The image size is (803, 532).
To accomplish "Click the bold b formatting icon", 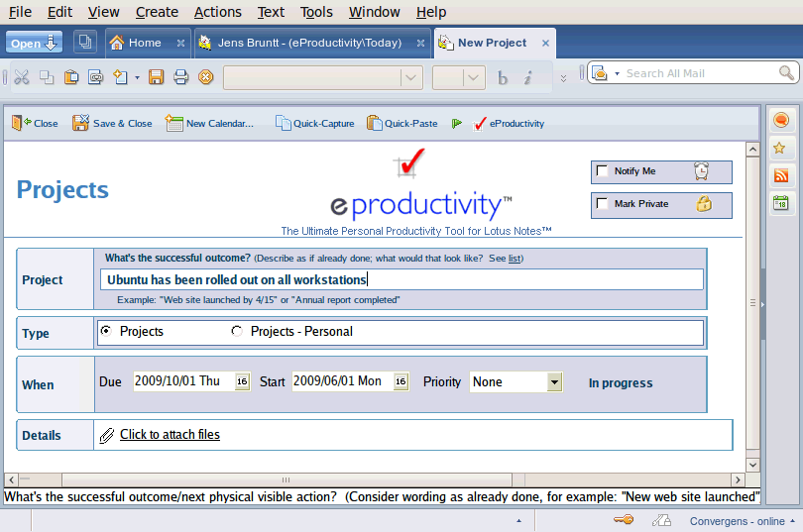I will click(503, 78).
